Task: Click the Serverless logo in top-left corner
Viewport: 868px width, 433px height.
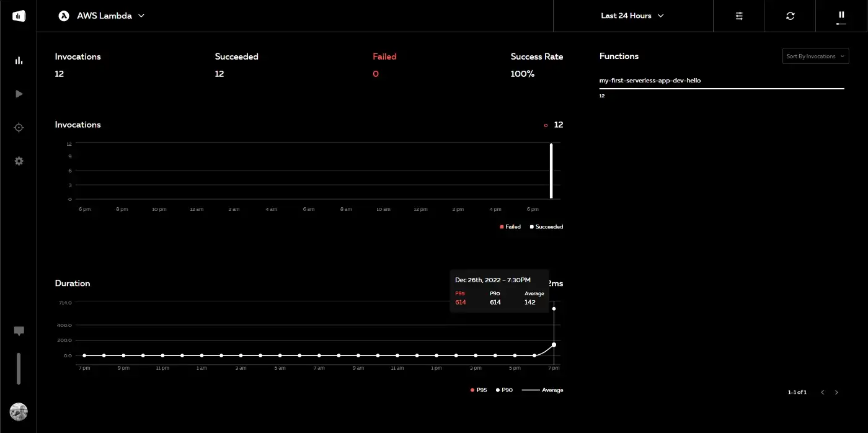Action: [19, 16]
